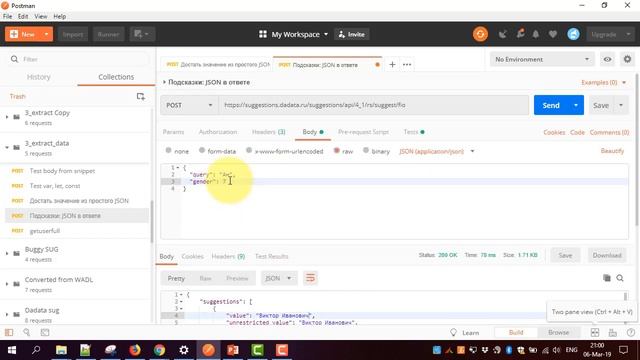Image resolution: width=640 pixels, height=360 pixels.
Task: Click the heart icon in header
Action: [553, 34]
